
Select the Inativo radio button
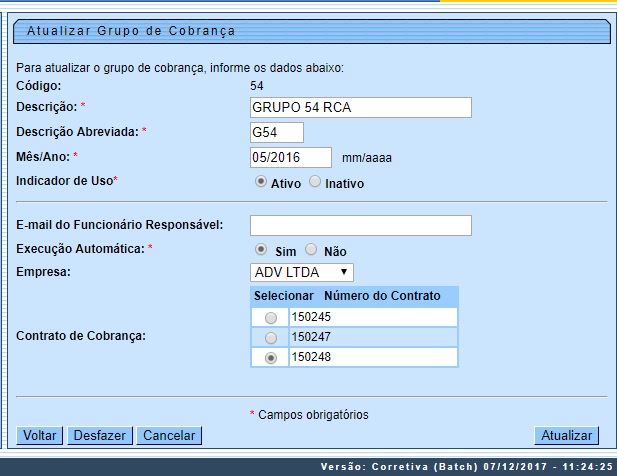(314, 181)
